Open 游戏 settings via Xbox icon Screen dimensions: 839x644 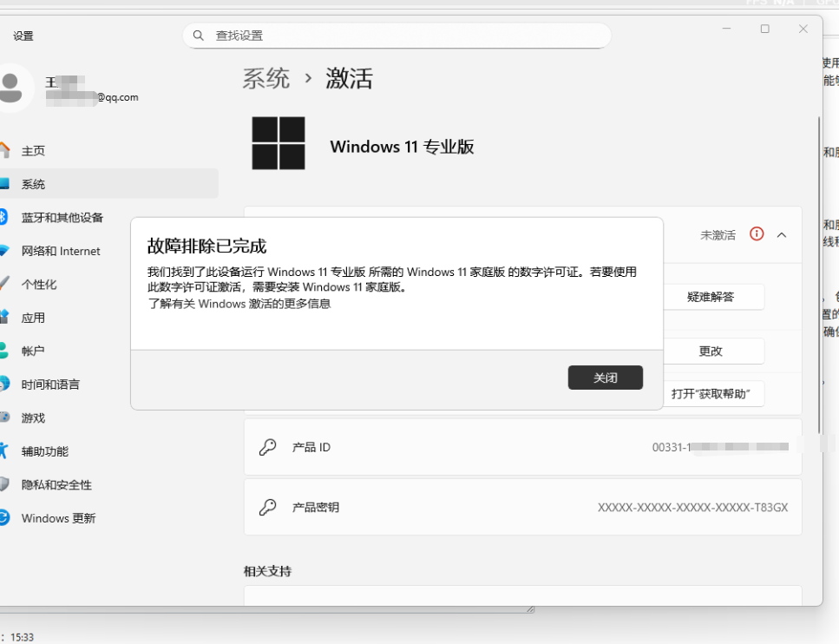pyautogui.click(x=10, y=417)
